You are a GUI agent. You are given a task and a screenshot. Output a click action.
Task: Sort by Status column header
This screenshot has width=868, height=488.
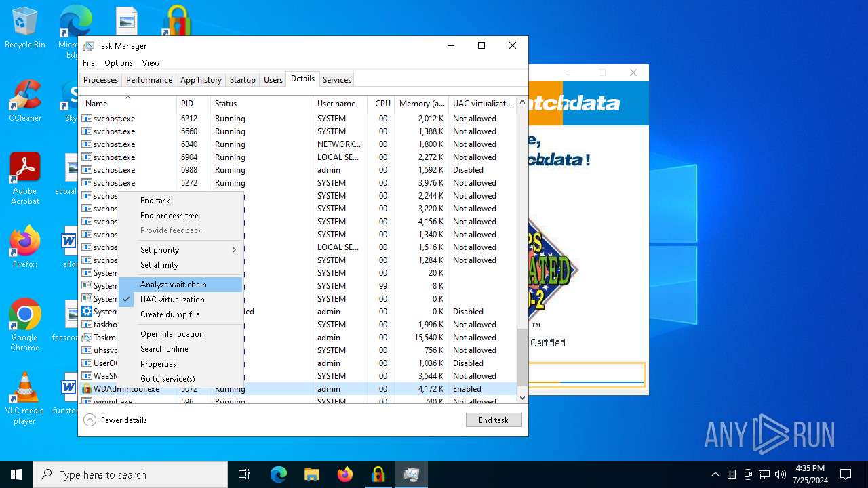click(x=262, y=104)
